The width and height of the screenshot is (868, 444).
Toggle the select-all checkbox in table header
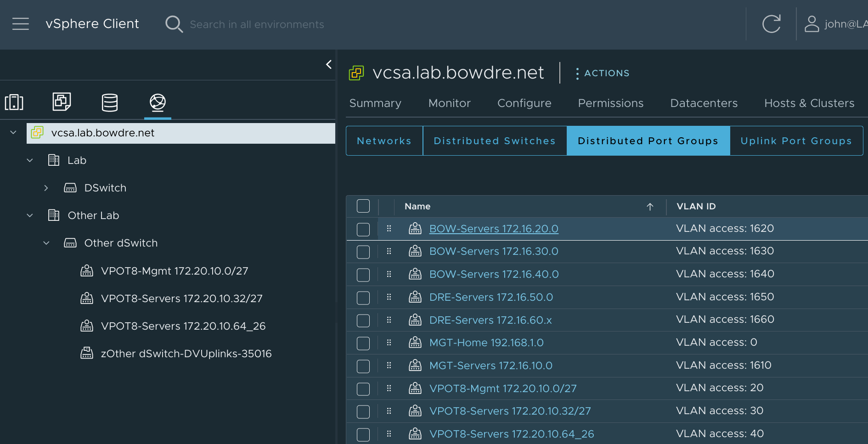tap(363, 206)
